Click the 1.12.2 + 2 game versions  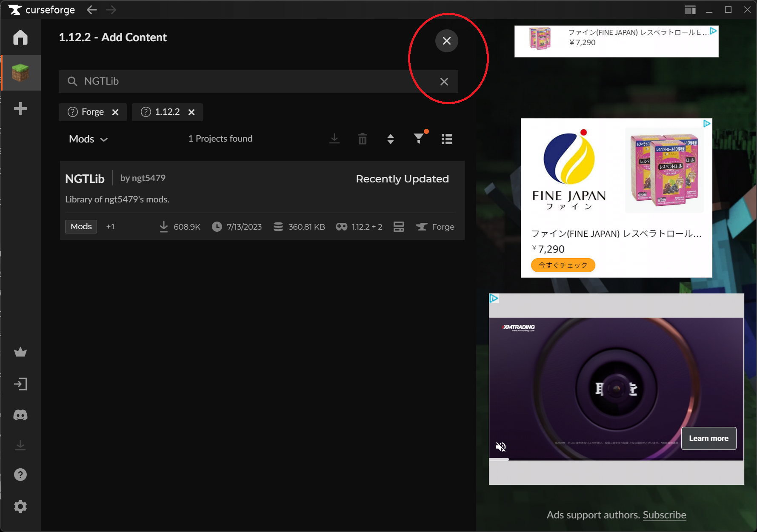click(x=359, y=227)
